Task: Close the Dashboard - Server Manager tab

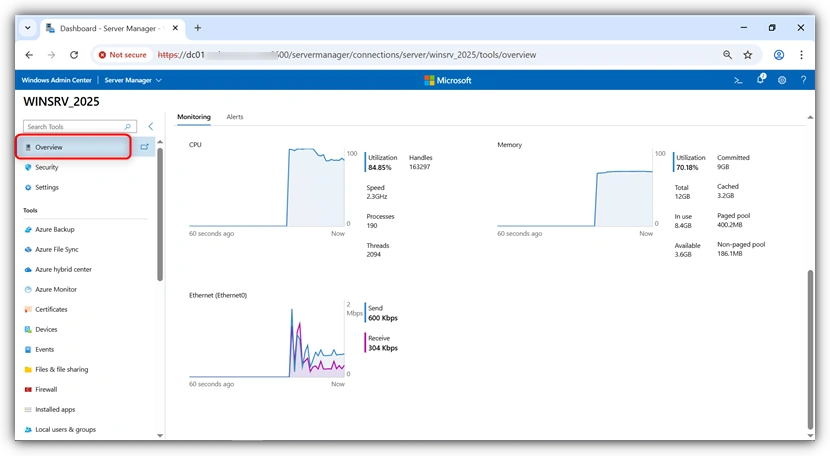Action: point(175,28)
